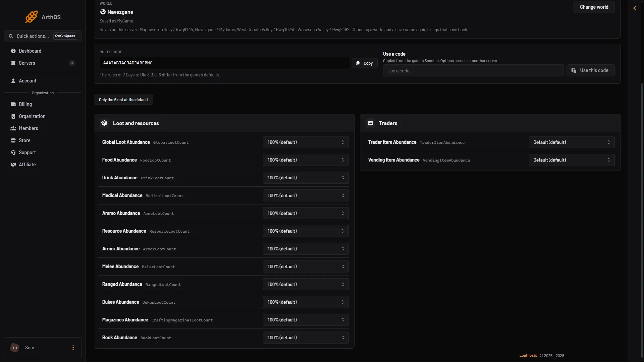Click the Quick actions search box
Screen dimensions: 644x362
pyautogui.click(x=43, y=36)
